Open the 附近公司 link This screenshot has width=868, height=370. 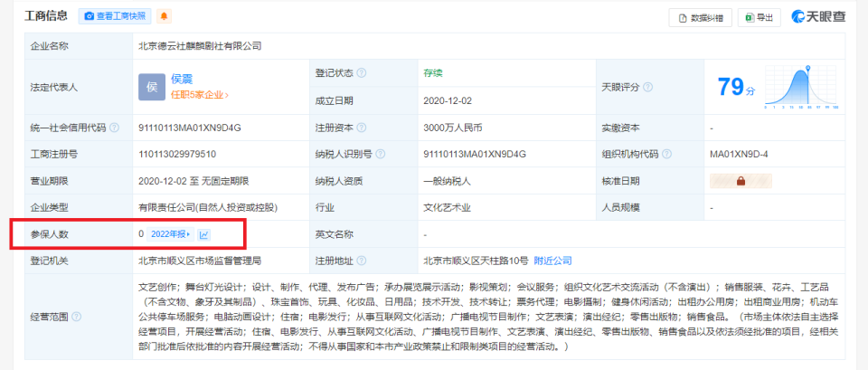point(552,261)
